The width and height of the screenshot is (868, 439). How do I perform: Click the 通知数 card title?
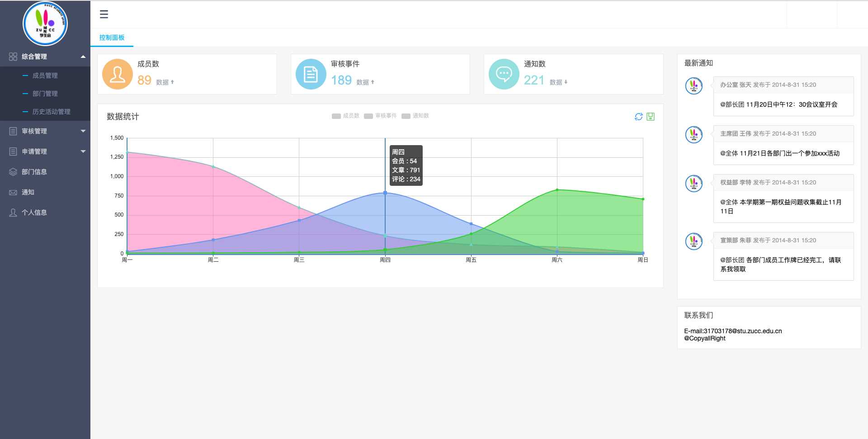[x=535, y=64]
